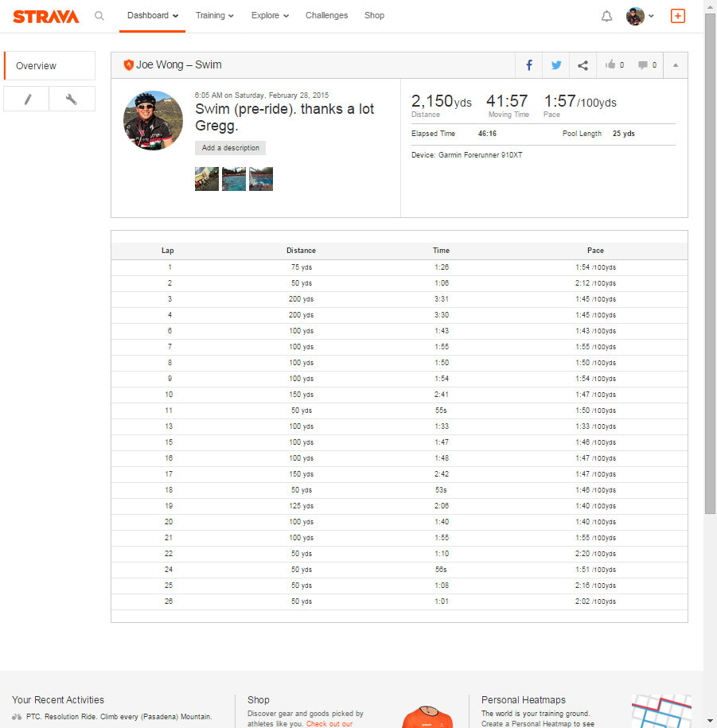Expand the Dashboard dropdown menu

[x=152, y=15]
